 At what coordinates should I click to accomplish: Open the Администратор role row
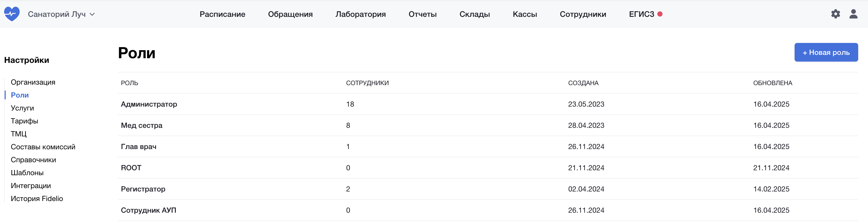point(149,104)
